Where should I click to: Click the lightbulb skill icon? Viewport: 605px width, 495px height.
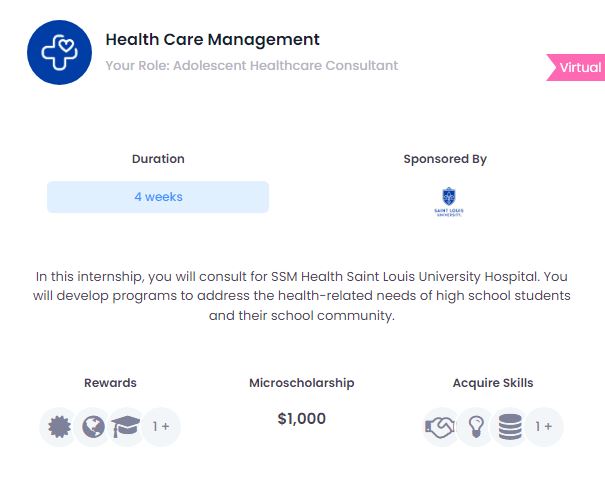point(476,427)
